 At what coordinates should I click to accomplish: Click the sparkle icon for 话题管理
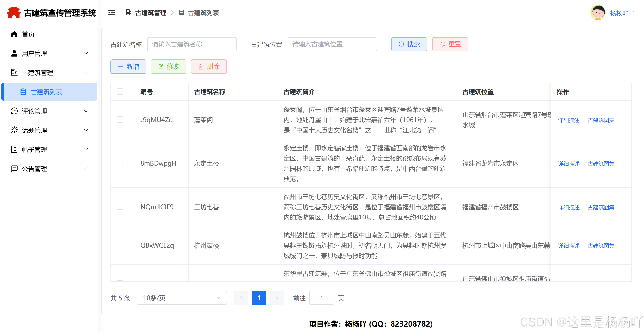14,130
